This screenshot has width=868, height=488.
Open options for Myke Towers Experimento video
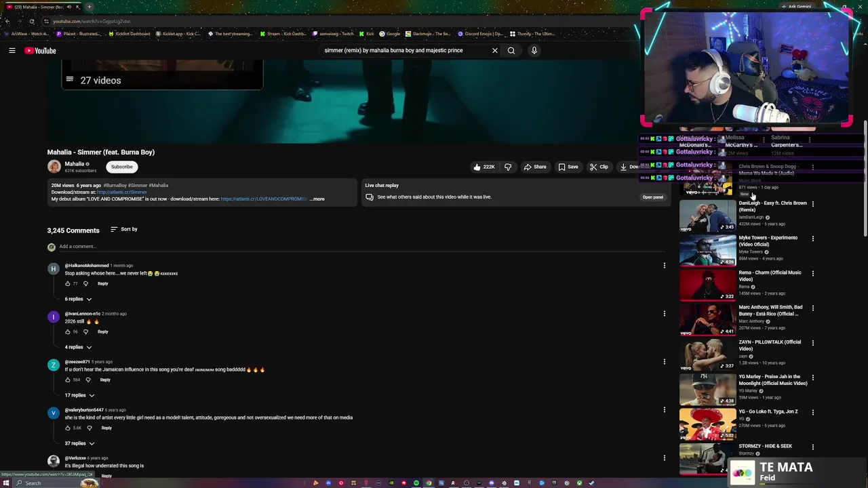pos(813,239)
